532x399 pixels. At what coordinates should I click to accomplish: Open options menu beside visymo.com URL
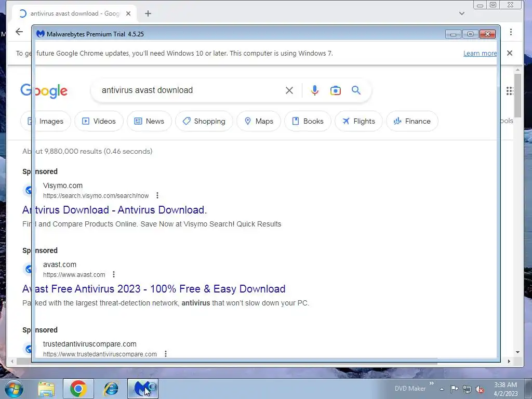(x=157, y=195)
